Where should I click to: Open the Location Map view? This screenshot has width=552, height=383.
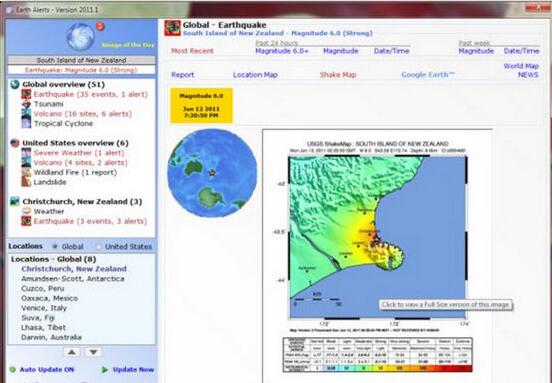pos(255,75)
